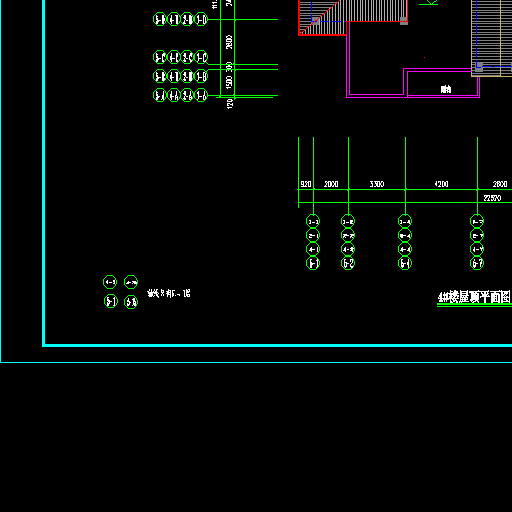Click the 1-B axis bubble

(x=201, y=76)
